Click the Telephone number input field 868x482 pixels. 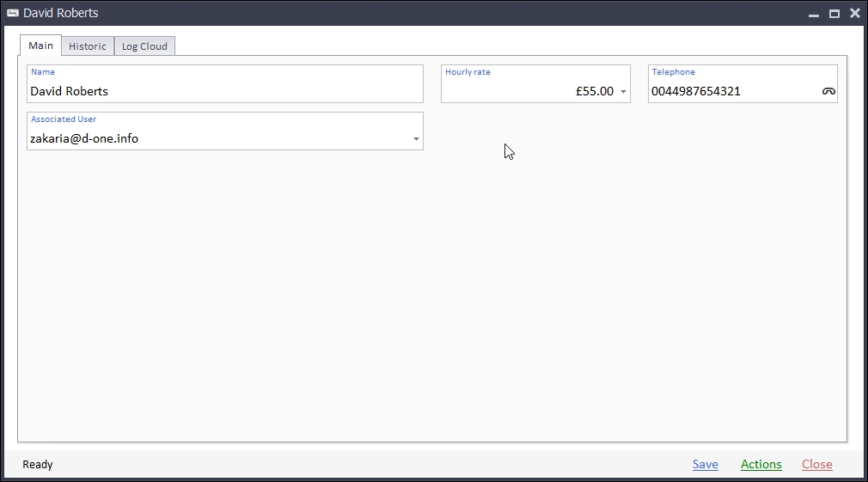click(x=730, y=91)
